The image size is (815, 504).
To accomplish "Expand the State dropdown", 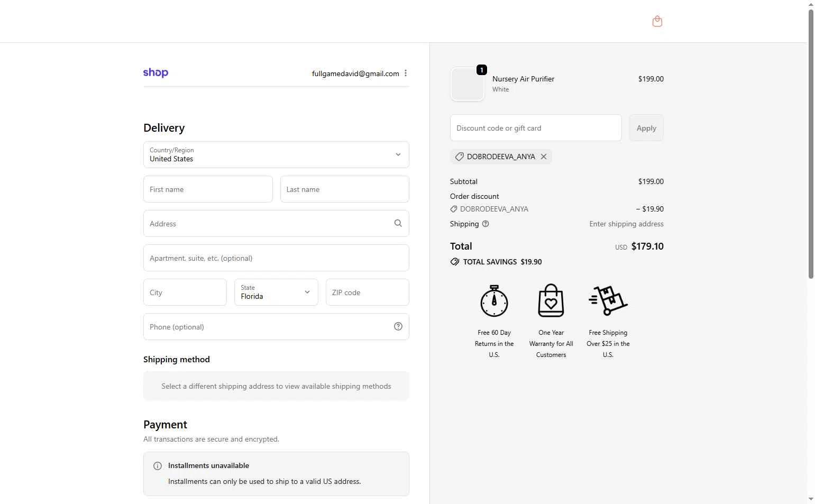I will click(x=276, y=292).
